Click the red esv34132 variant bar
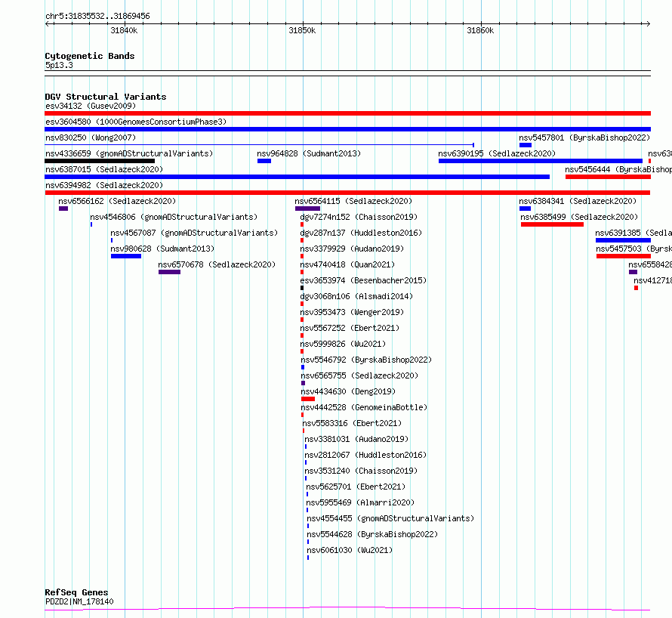The width and height of the screenshot is (672, 618). (x=347, y=113)
